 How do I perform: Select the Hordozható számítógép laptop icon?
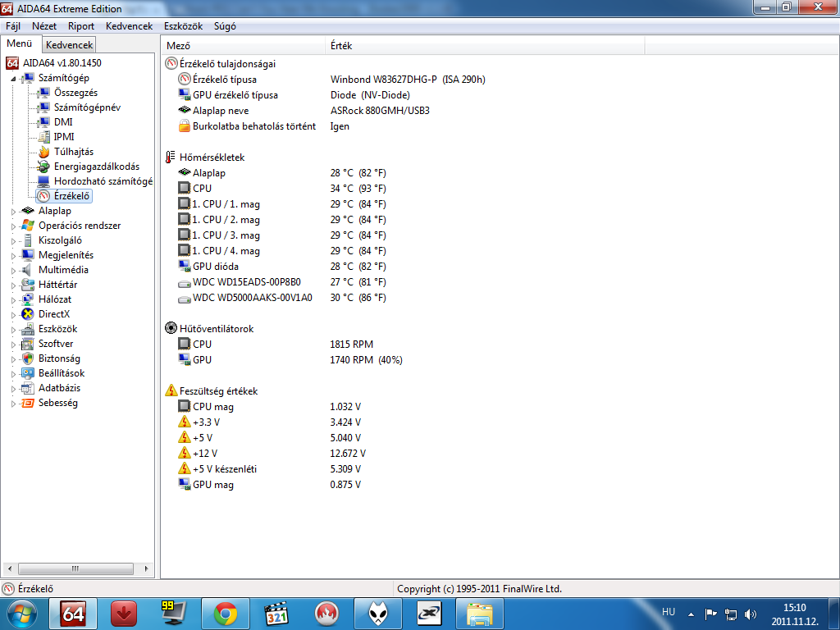44,181
